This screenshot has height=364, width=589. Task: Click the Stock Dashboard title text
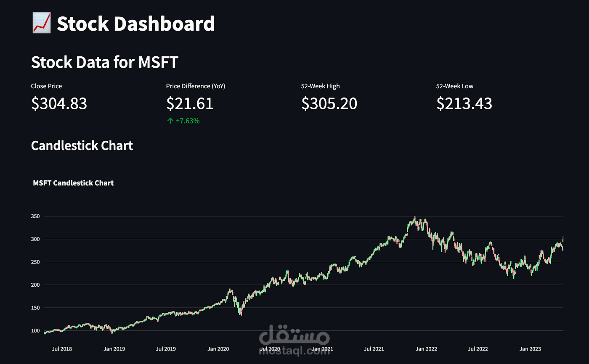point(136,24)
